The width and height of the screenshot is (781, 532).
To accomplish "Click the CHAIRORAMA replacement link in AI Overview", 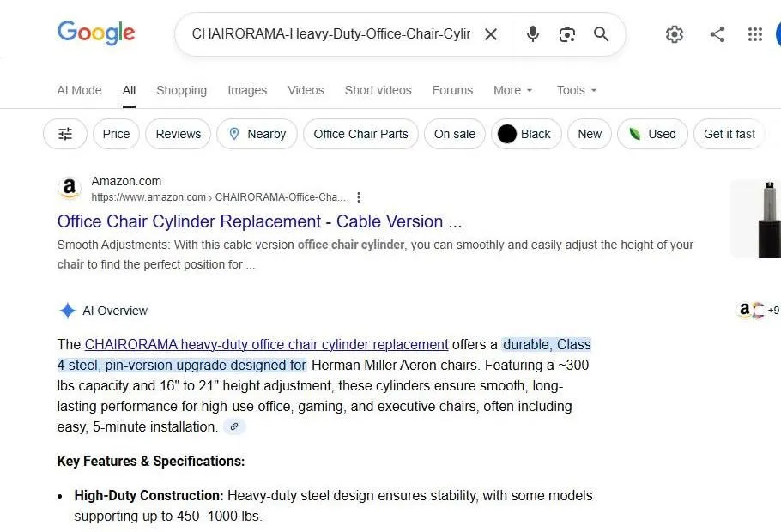I will coord(266,344).
